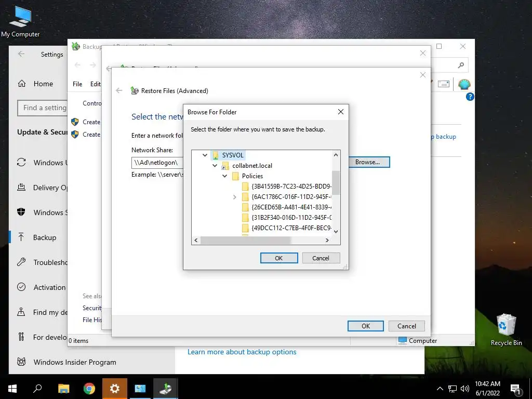Click the horizontal scroll right arrow
This screenshot has height=399, width=532.
point(327,240)
